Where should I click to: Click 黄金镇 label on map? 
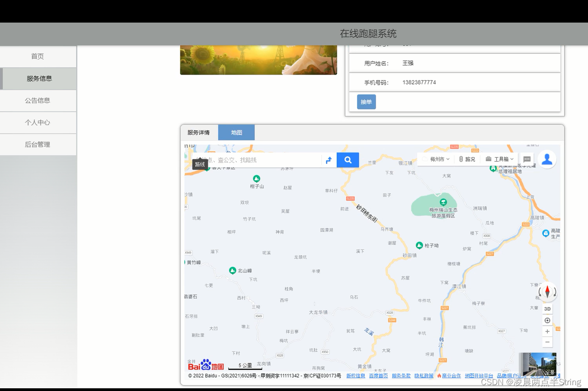364,366
